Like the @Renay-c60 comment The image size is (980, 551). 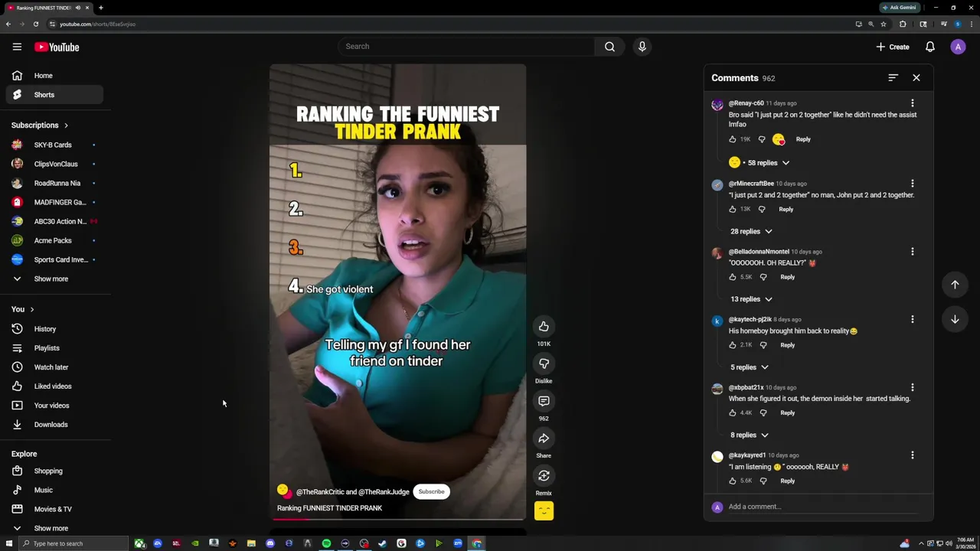[733, 139]
